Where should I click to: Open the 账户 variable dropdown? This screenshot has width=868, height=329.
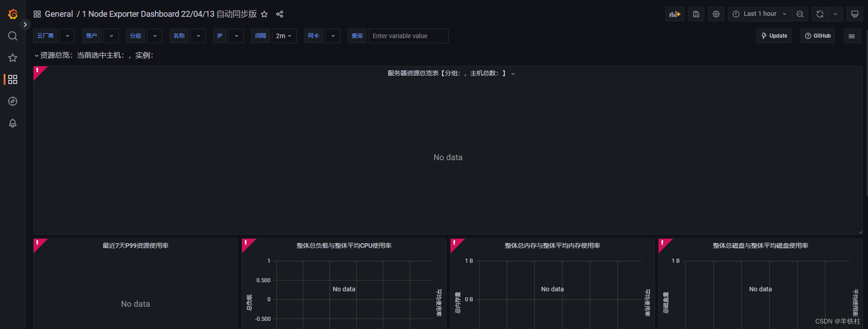coord(112,36)
